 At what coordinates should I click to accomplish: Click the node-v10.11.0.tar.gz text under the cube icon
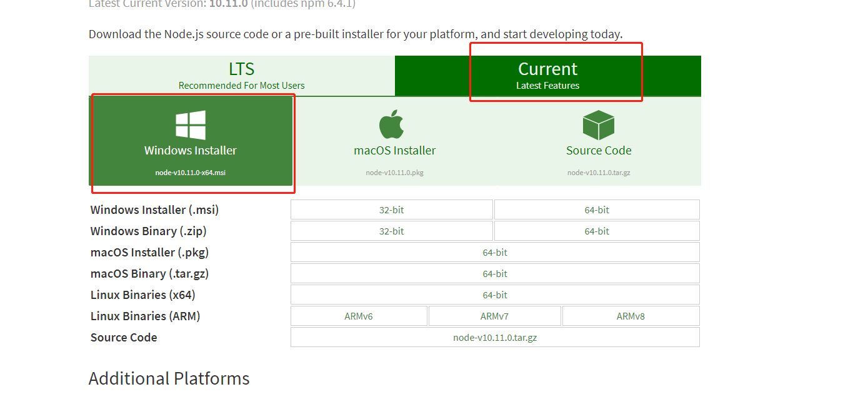pos(599,173)
